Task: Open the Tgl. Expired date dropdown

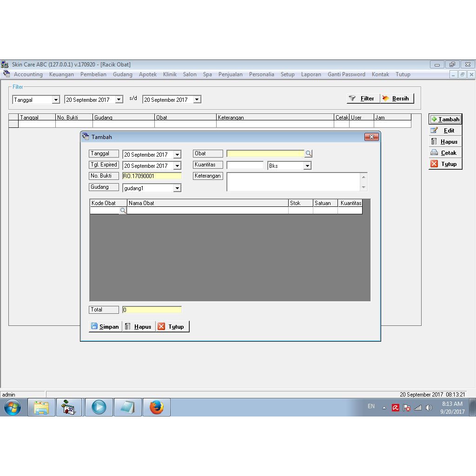Action: coord(177,165)
